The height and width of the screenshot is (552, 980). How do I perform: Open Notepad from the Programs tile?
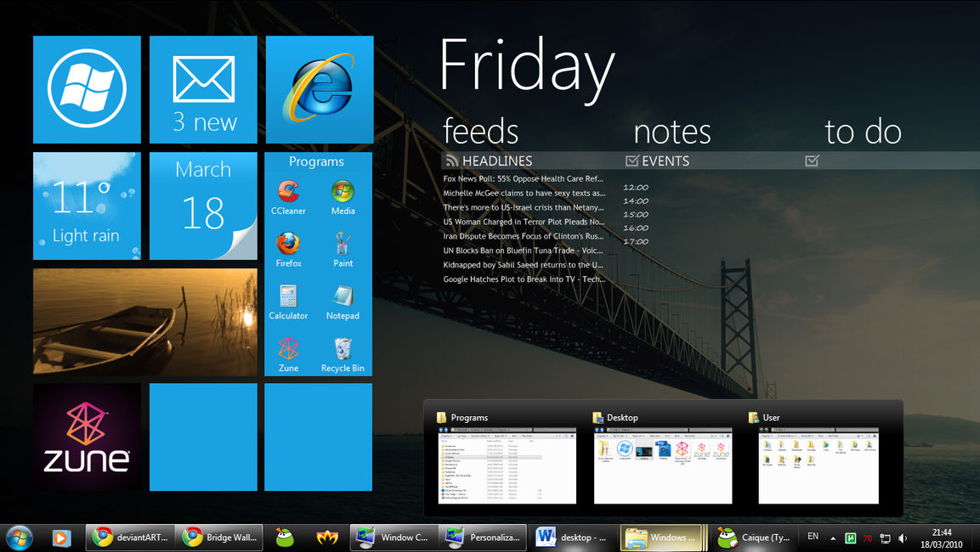click(343, 302)
